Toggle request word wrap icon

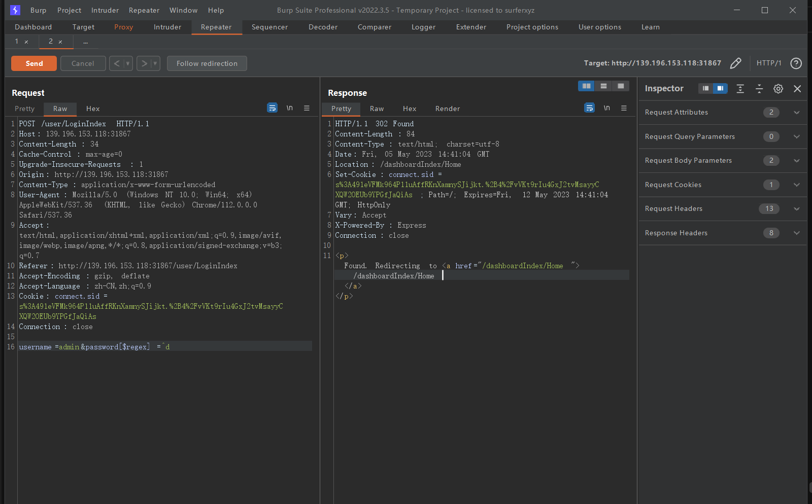pyautogui.click(x=273, y=108)
